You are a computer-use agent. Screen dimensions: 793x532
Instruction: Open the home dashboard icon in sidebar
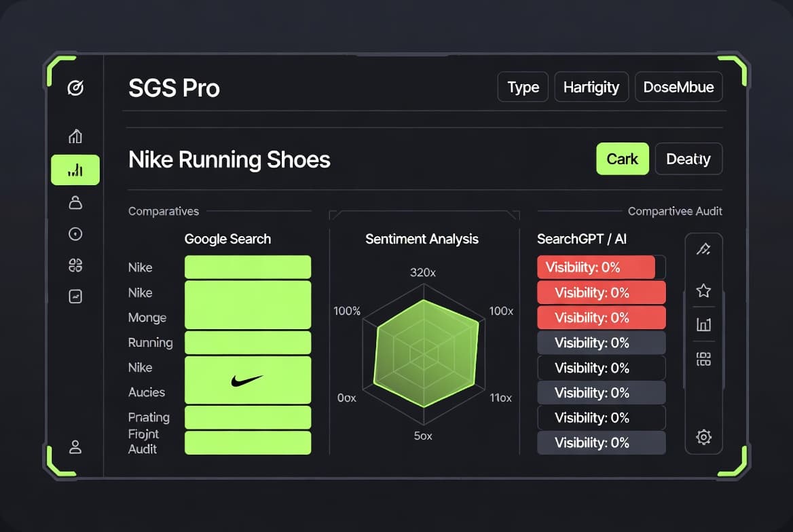click(75, 136)
